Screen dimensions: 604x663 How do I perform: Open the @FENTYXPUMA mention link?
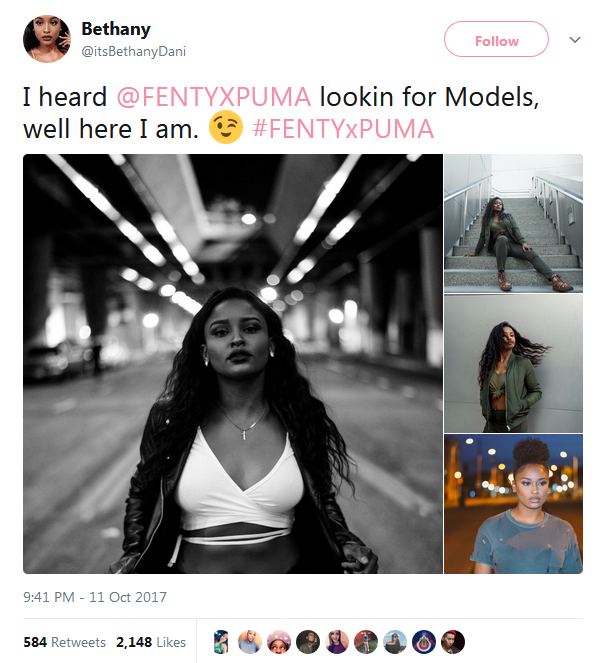pos(214,98)
